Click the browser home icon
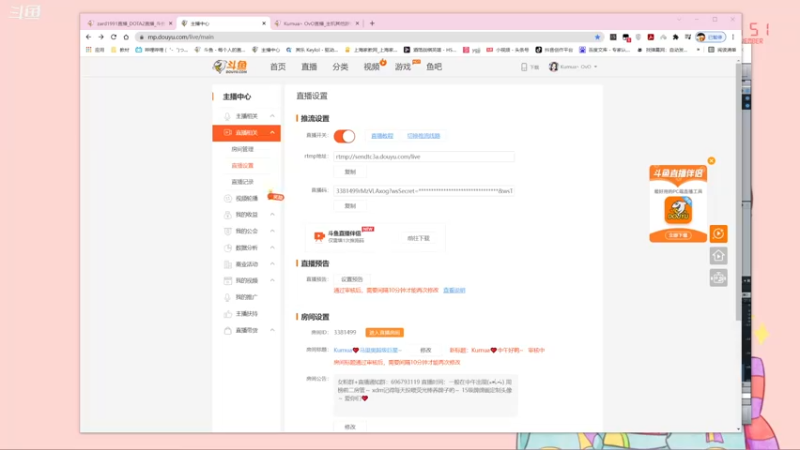The image size is (800, 450). tap(126, 37)
